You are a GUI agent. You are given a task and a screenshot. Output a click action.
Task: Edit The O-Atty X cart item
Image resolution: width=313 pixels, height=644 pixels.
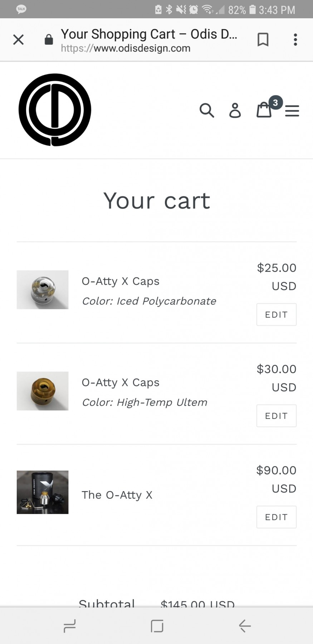coord(276,517)
